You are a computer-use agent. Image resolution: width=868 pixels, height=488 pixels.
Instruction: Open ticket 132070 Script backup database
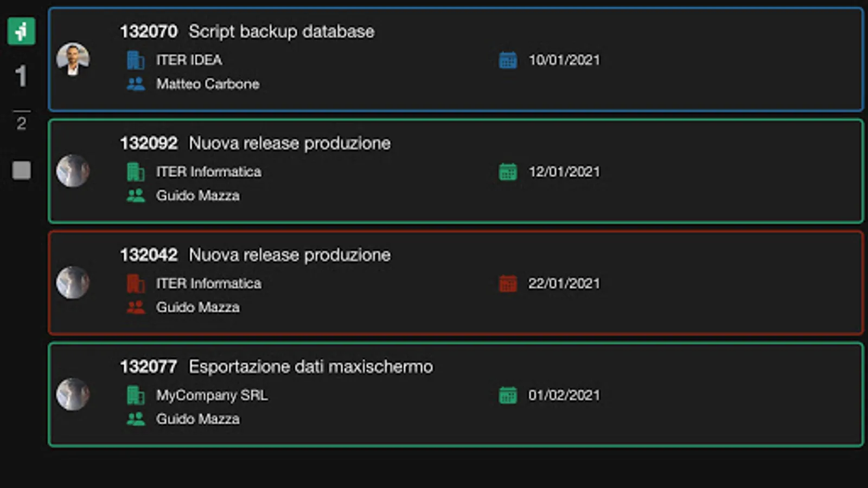point(281,31)
